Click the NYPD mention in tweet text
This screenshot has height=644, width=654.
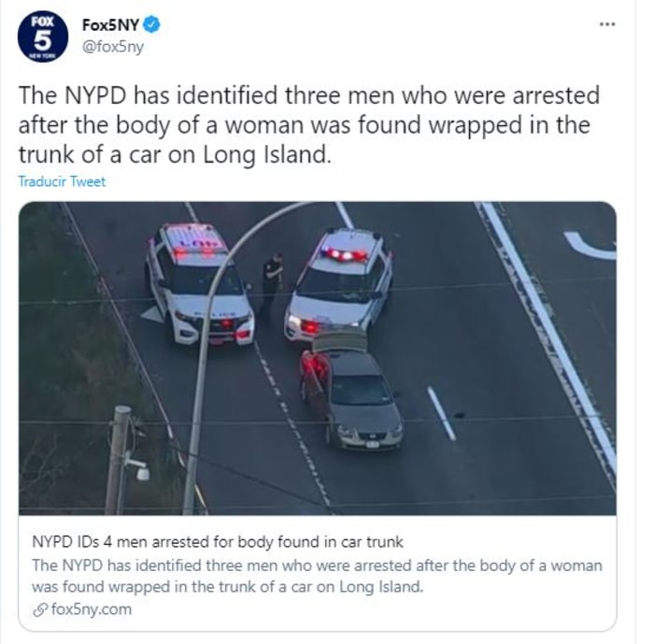[95, 95]
